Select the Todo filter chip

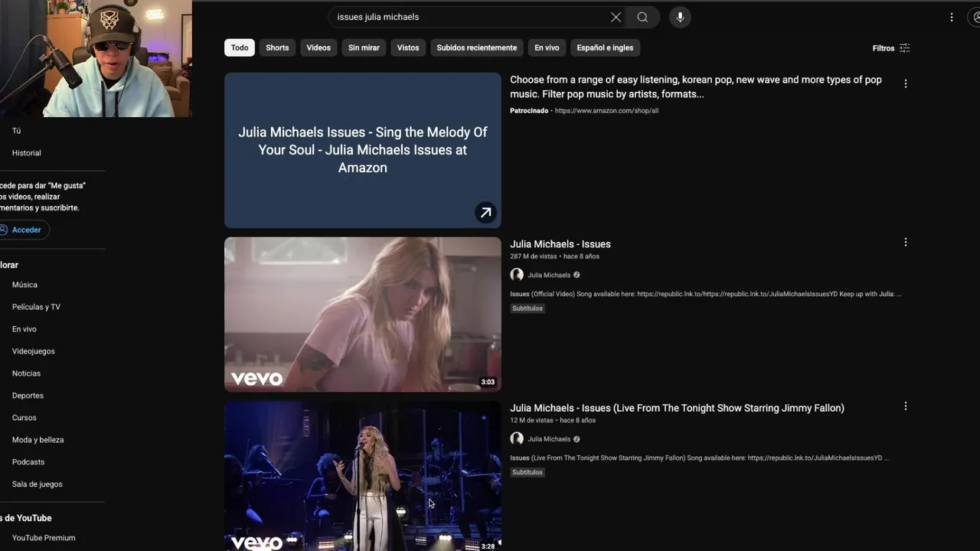pyautogui.click(x=240, y=47)
